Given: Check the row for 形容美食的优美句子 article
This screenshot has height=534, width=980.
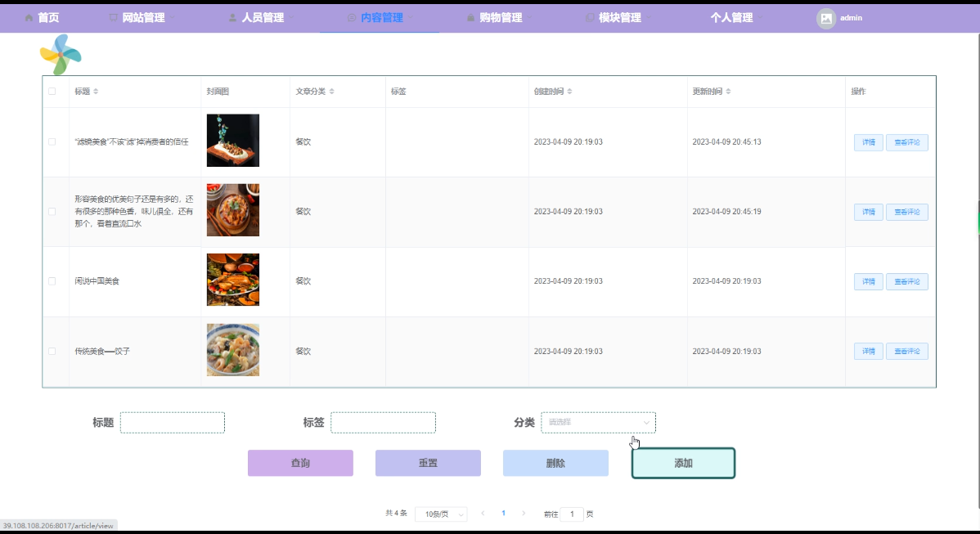Looking at the screenshot, I should (52, 212).
